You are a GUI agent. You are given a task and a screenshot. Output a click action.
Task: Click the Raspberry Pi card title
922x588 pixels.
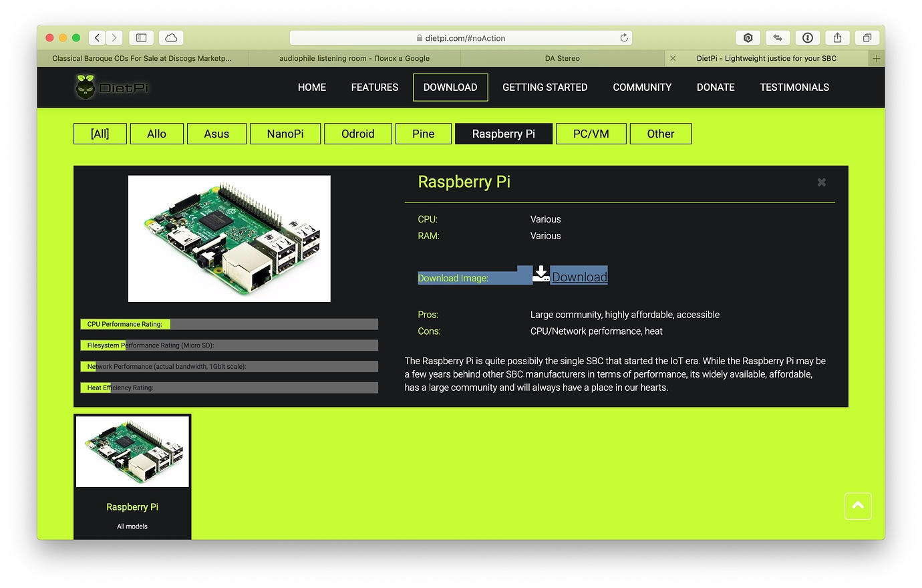132,507
